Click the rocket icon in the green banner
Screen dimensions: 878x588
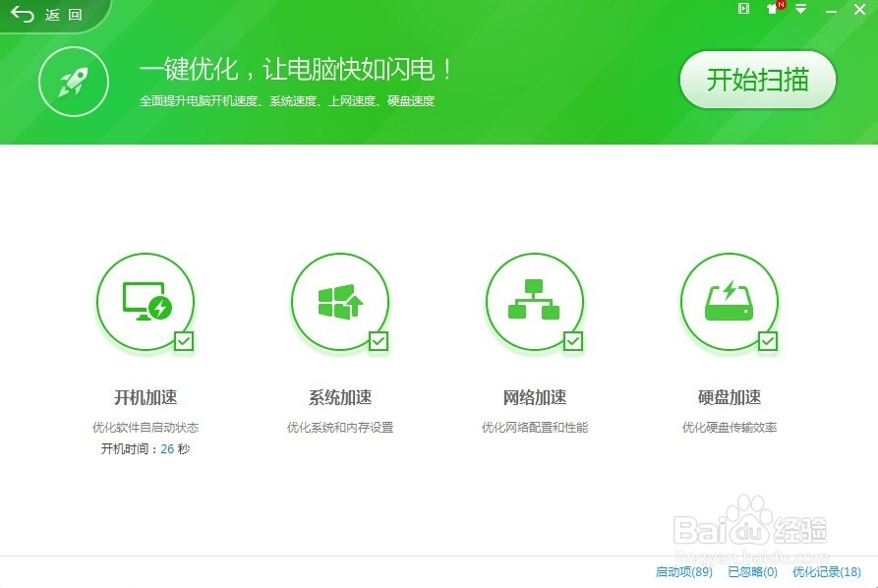[x=74, y=82]
